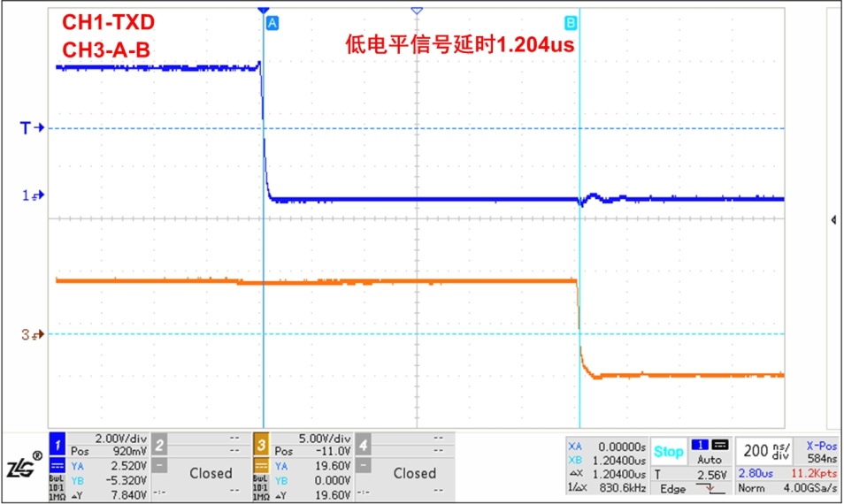The width and height of the screenshot is (844, 504).
Task: Select the channel 2 indicator button
Action: tap(158, 445)
